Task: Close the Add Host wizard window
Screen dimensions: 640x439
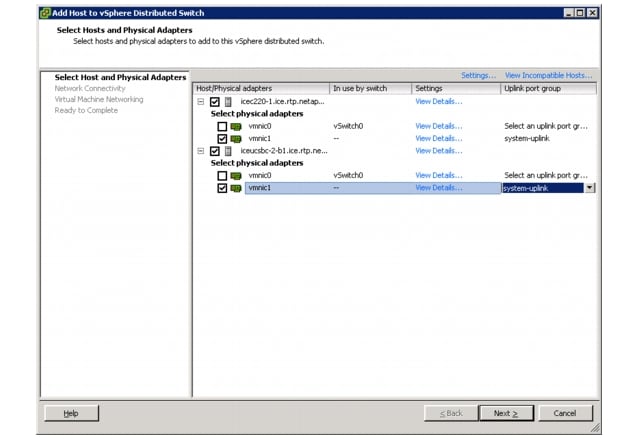Action: (x=592, y=13)
